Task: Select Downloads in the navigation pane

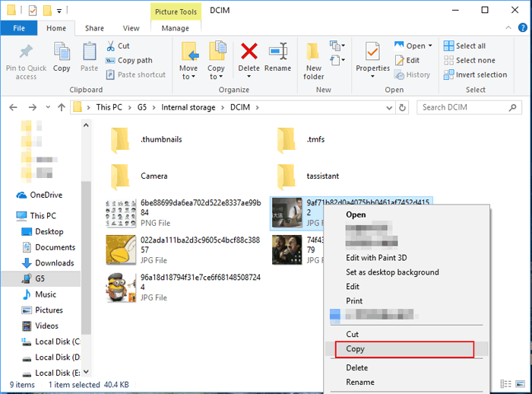Action: tap(54, 263)
